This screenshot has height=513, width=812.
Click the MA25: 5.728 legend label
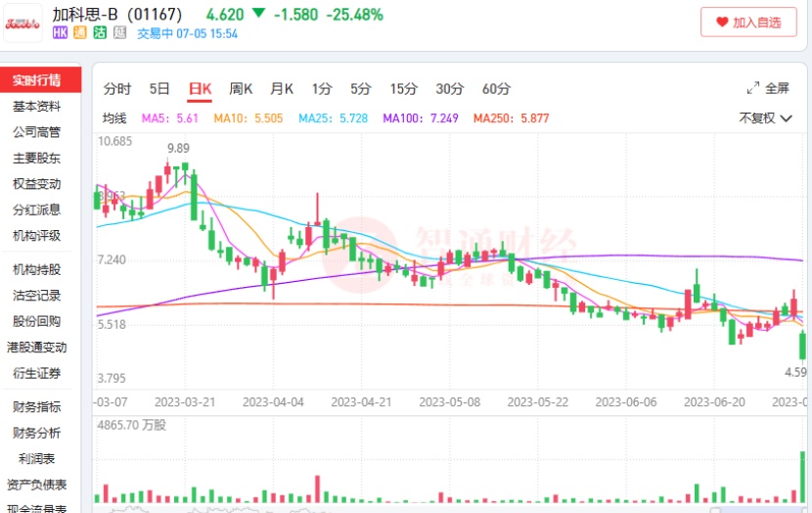point(333,118)
